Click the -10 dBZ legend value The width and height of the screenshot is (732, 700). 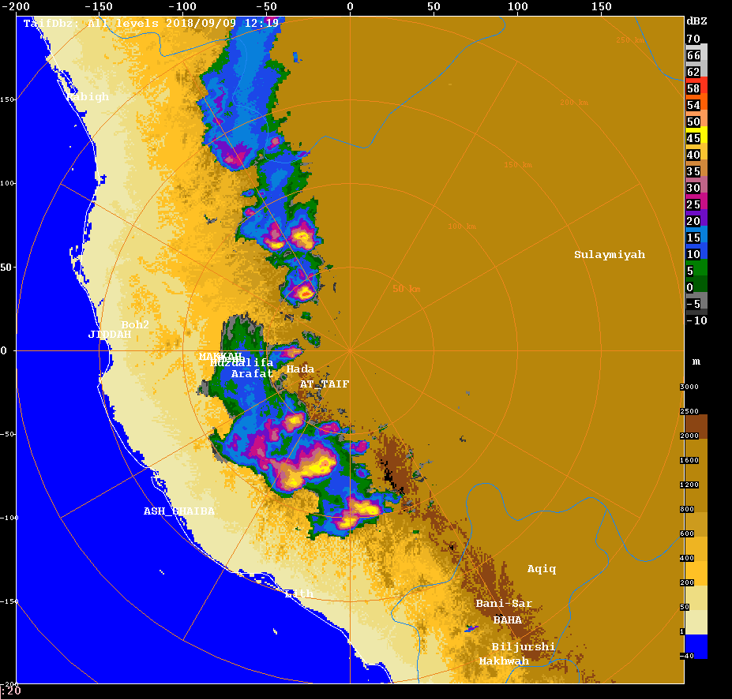coord(696,320)
